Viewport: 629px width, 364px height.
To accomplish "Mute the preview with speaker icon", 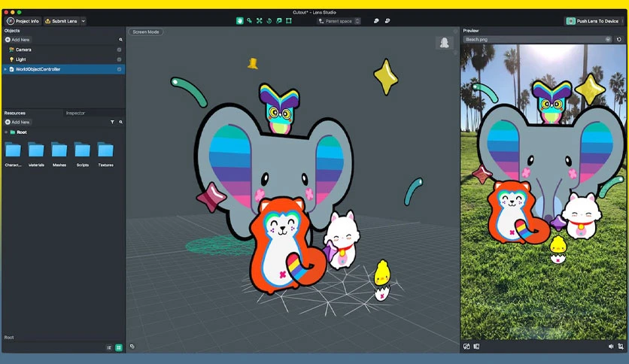I will coord(610,347).
